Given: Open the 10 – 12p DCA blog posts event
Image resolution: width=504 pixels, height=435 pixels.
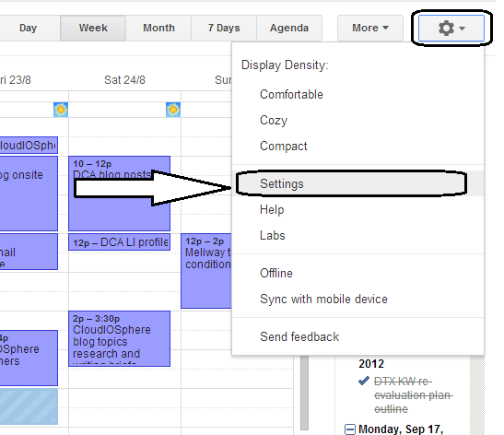Looking at the screenshot, I should tap(119, 194).
